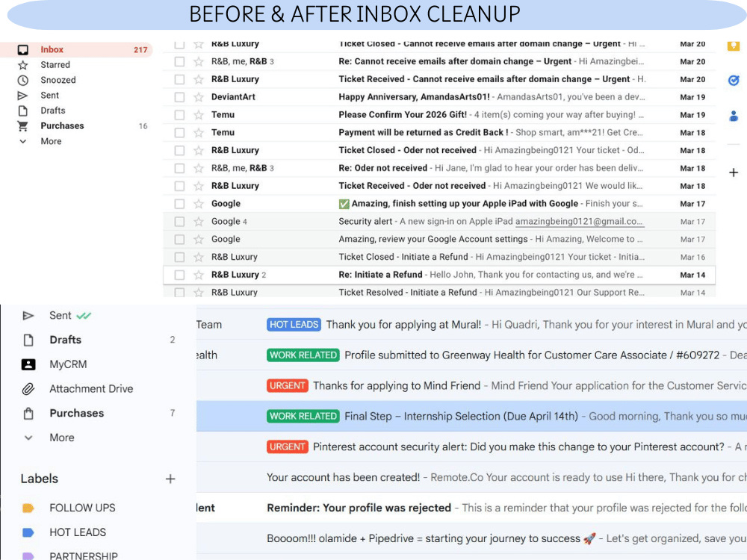Click the lower Sent arrow icon
This screenshot has height=560, width=747.
pyautogui.click(x=28, y=315)
